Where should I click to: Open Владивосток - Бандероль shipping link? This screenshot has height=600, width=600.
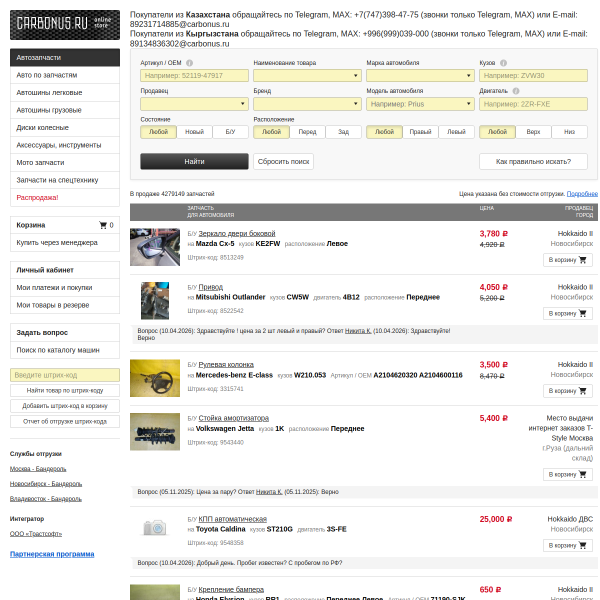[x=46, y=499]
